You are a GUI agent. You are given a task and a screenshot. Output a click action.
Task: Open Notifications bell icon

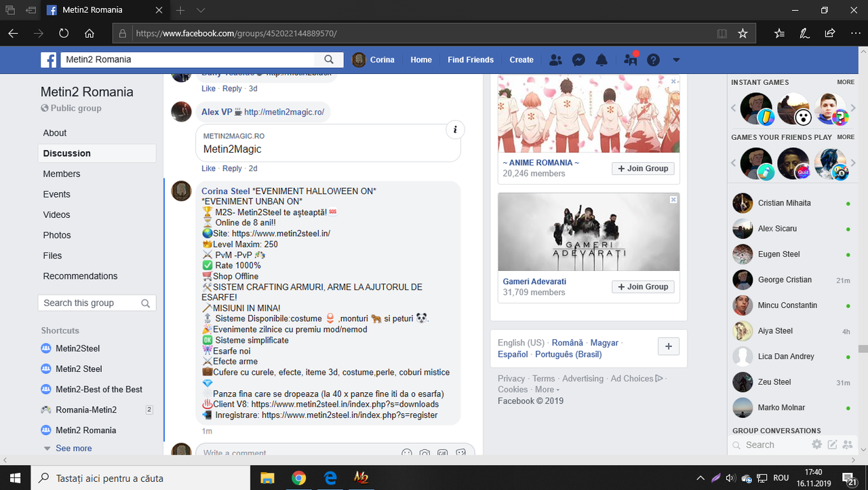tap(601, 60)
